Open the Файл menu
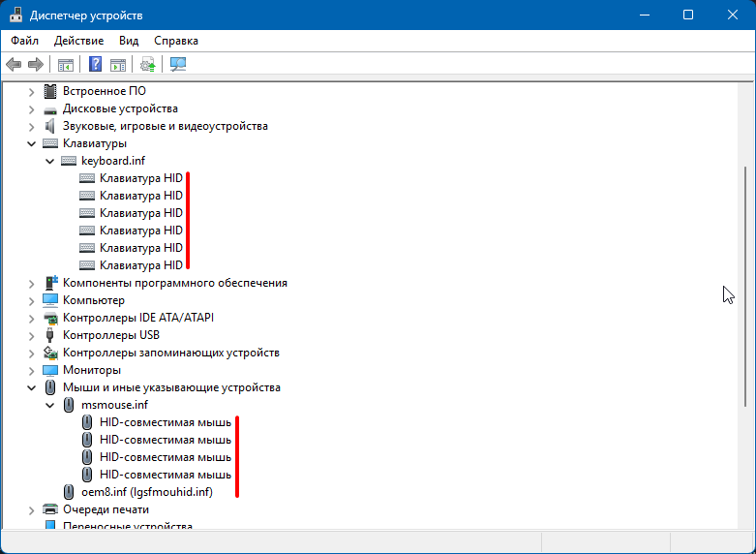 24,41
